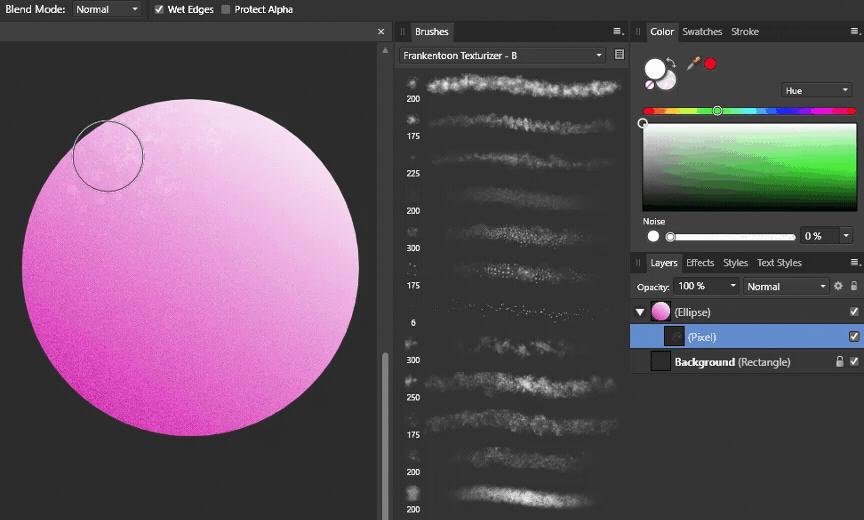Viewport: 864px width, 520px height.
Task: Toggle visibility of the Background layer
Action: tap(854, 361)
